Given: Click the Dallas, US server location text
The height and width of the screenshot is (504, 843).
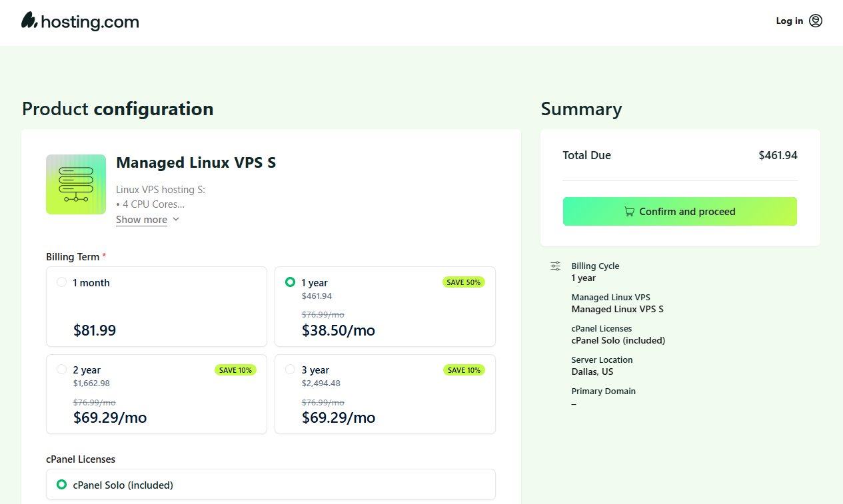Looking at the screenshot, I should point(592,372).
